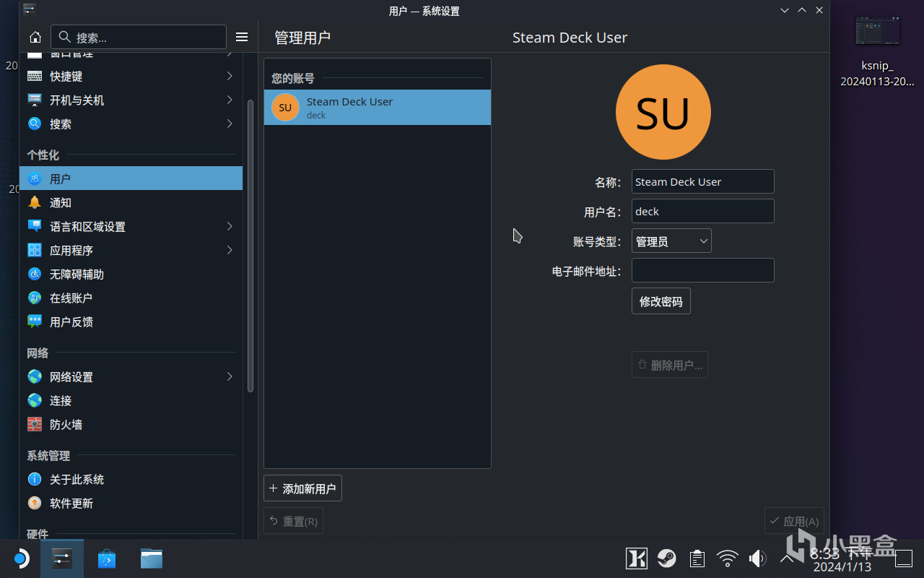Expand the 应用程序 submenu arrow

pyautogui.click(x=230, y=250)
